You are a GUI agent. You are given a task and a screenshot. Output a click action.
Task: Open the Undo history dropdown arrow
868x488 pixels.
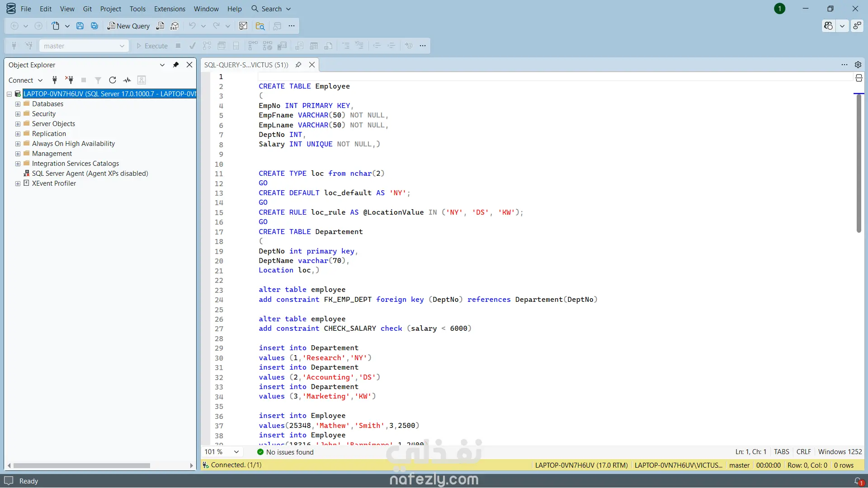203,26
